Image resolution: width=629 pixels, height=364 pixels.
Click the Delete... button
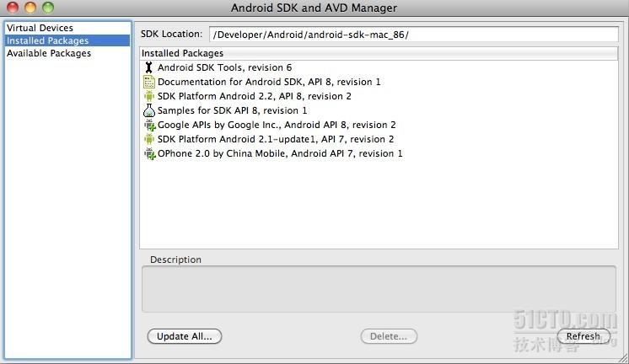[x=389, y=336]
